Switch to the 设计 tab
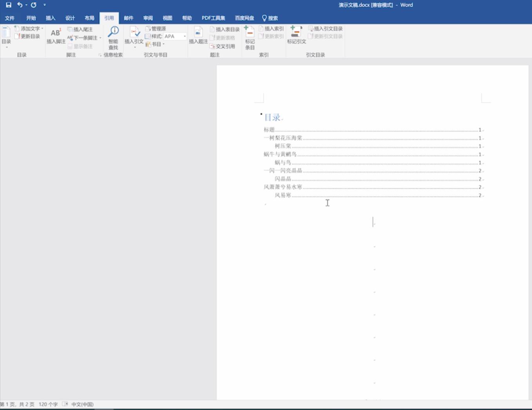This screenshot has height=410, width=532. pos(70,18)
